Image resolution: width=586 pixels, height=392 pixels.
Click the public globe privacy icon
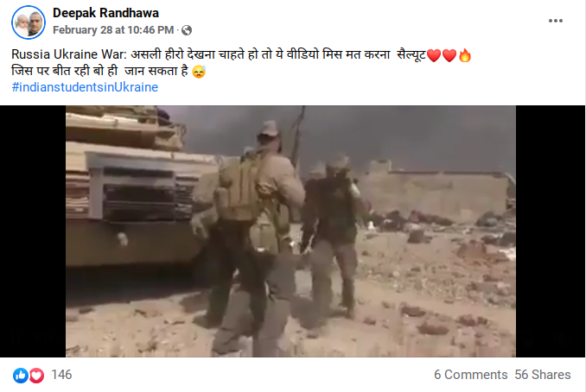[187, 30]
